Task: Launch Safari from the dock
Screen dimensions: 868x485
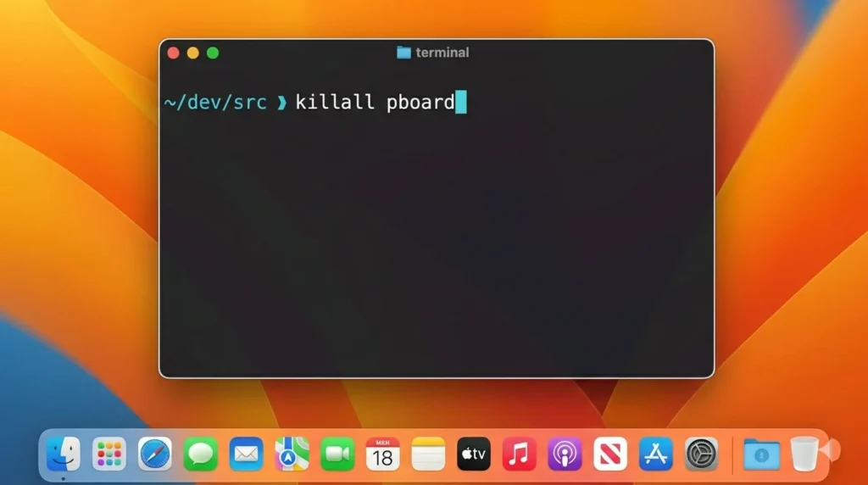Action: pyautogui.click(x=154, y=454)
